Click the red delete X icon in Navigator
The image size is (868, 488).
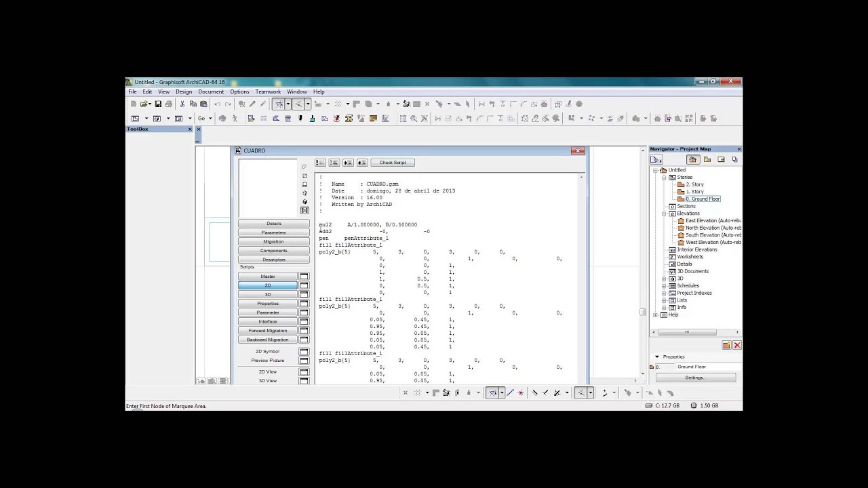point(737,345)
